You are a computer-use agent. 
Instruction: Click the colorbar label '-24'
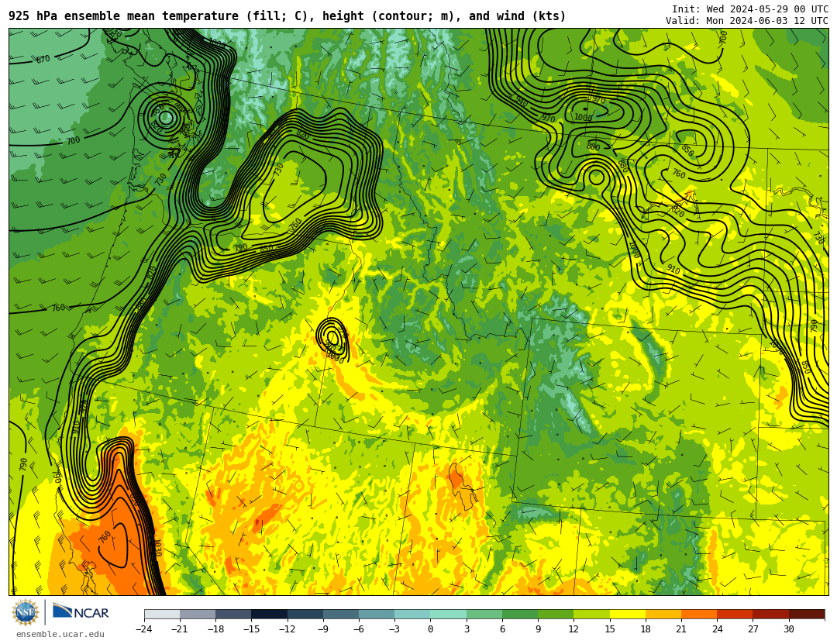click(x=144, y=629)
